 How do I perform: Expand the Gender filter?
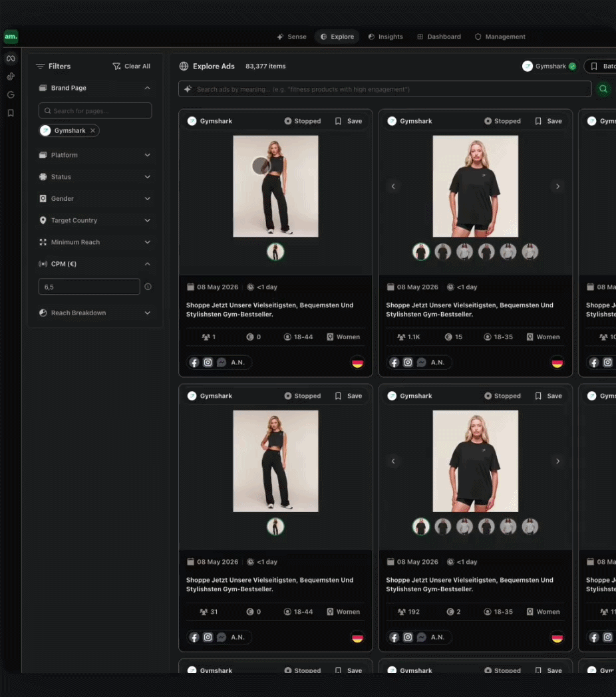click(94, 199)
